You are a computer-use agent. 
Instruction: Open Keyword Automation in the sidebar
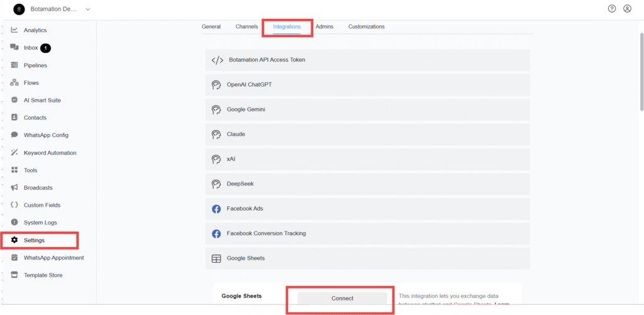tap(50, 153)
